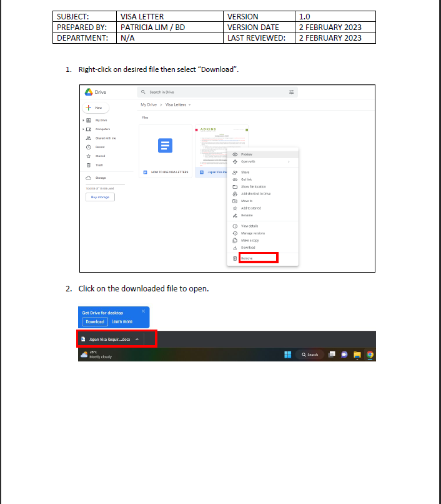
Task: Click the Mostly cloudy weather widget
Action: (96, 355)
